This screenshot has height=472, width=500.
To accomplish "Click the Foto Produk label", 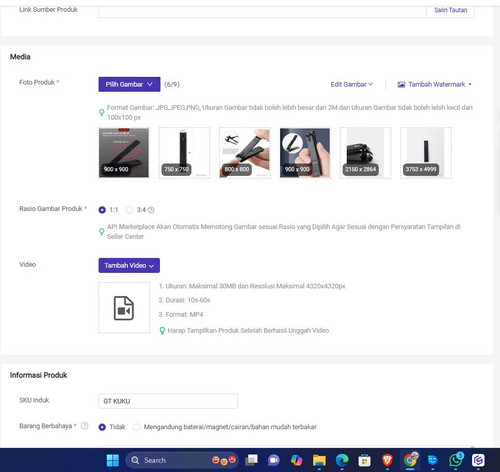I will tap(37, 82).
